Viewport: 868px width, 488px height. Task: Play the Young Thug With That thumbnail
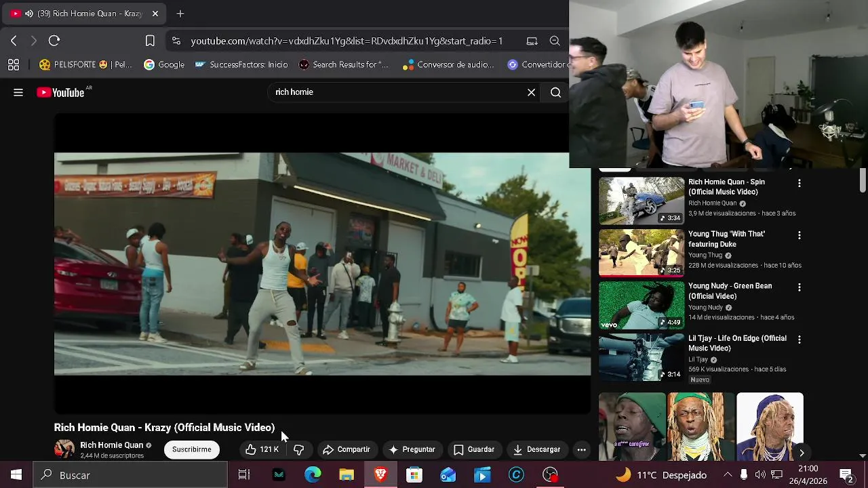click(x=642, y=253)
